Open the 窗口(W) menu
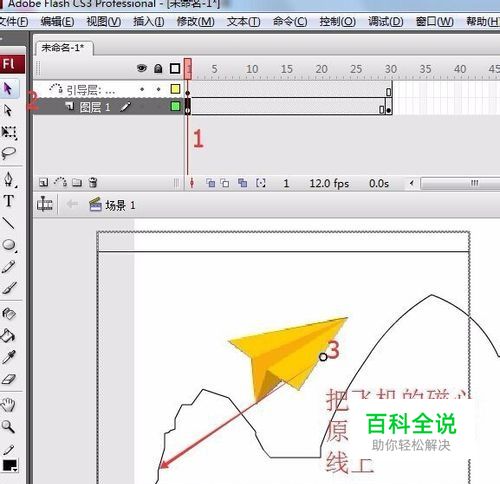The width and height of the screenshot is (500, 484). tap(435, 22)
